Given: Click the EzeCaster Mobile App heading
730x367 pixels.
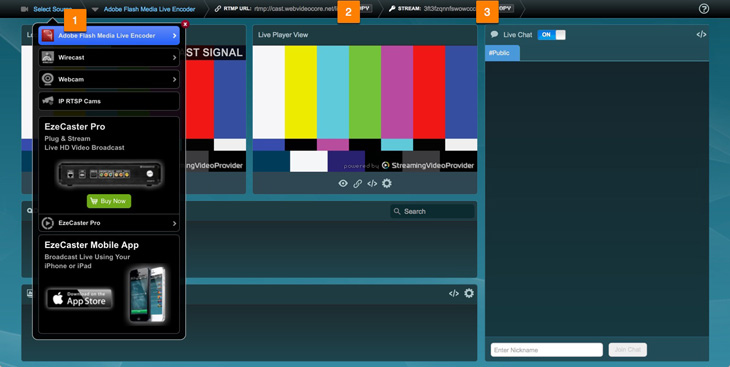Looking at the screenshot, I should pyautogui.click(x=91, y=245).
